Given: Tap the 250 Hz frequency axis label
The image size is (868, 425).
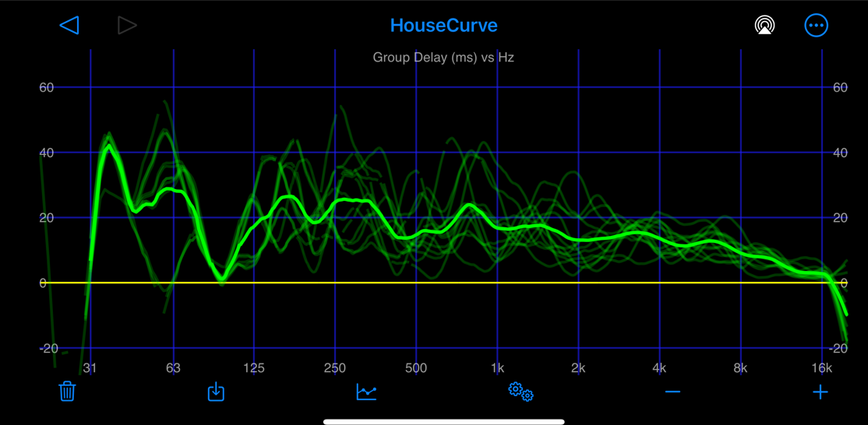Looking at the screenshot, I should (335, 369).
